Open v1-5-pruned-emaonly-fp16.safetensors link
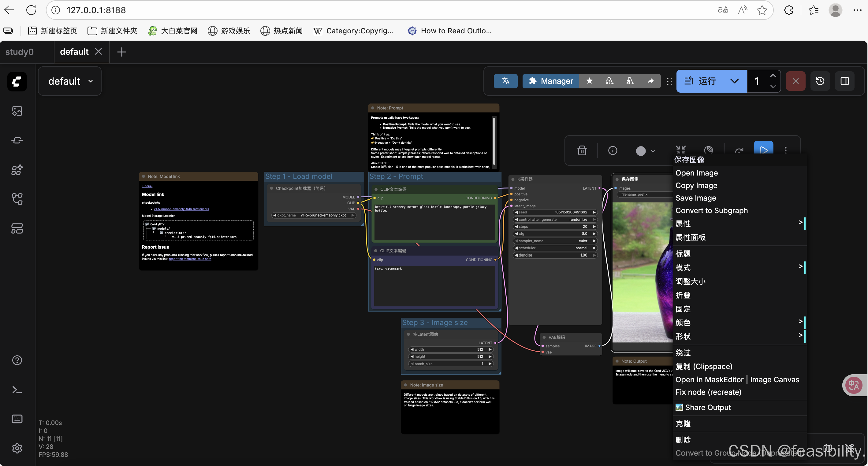The height and width of the screenshot is (466, 868). (181, 209)
